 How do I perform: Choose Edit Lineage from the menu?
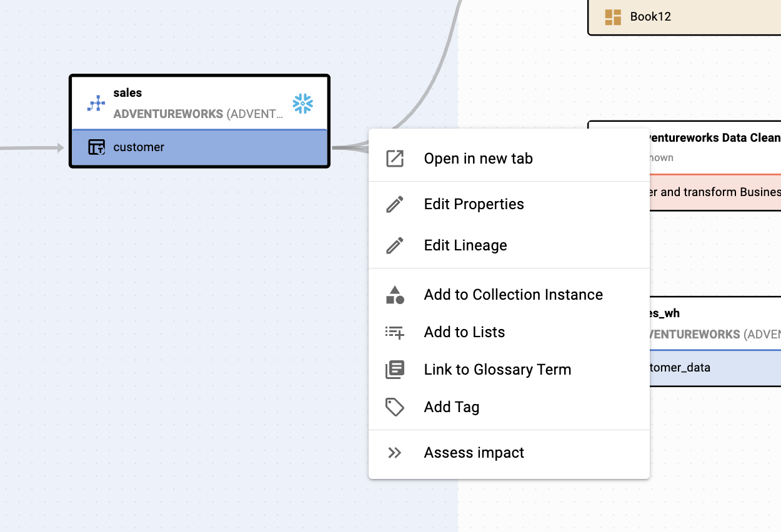click(x=465, y=245)
